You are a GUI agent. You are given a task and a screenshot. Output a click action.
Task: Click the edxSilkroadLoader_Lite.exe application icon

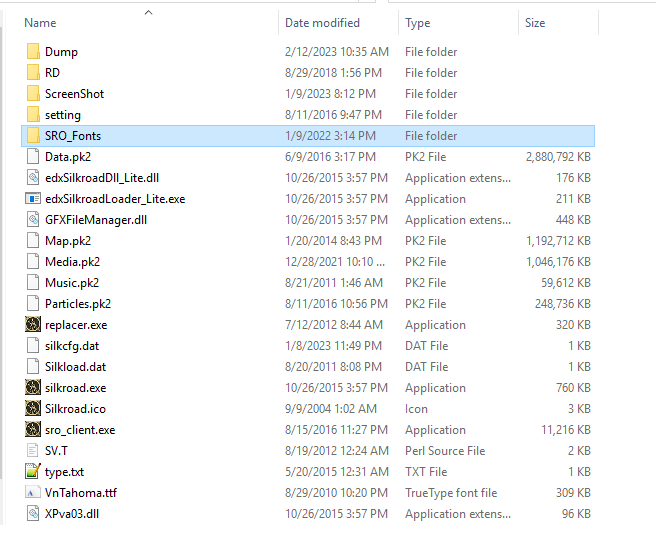click(33, 198)
